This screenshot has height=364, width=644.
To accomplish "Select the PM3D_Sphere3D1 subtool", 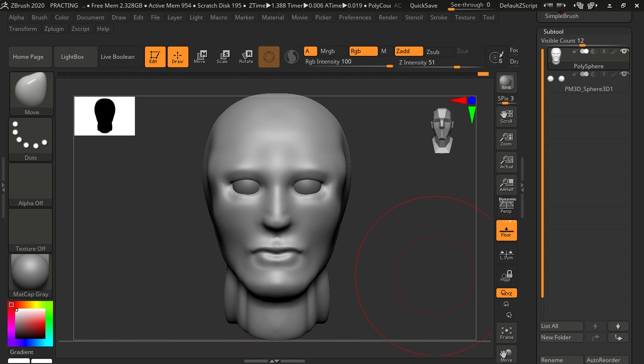I will tap(588, 83).
